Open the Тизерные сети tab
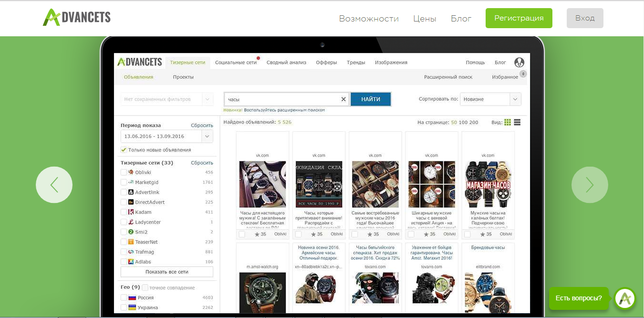The height and width of the screenshot is (318, 644). pos(187,63)
